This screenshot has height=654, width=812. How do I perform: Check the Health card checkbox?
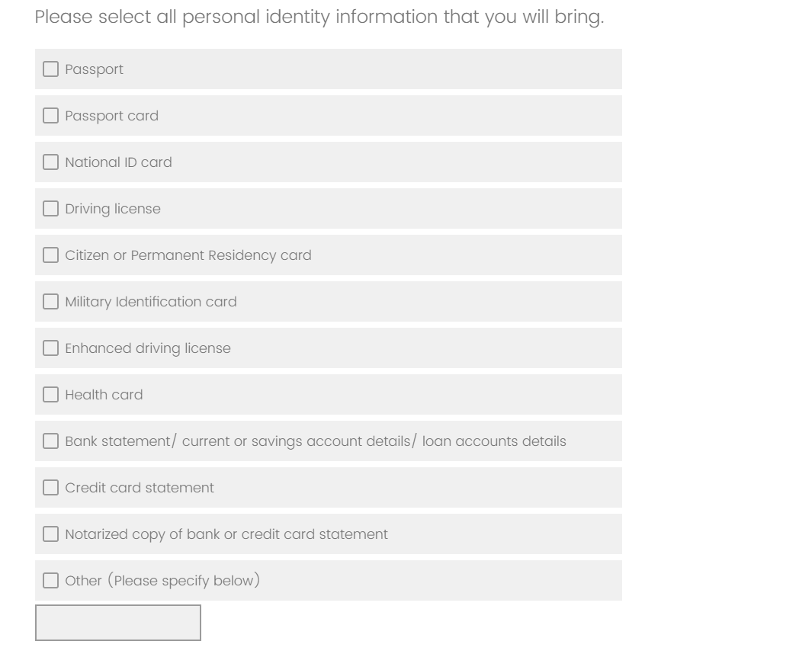[50, 395]
